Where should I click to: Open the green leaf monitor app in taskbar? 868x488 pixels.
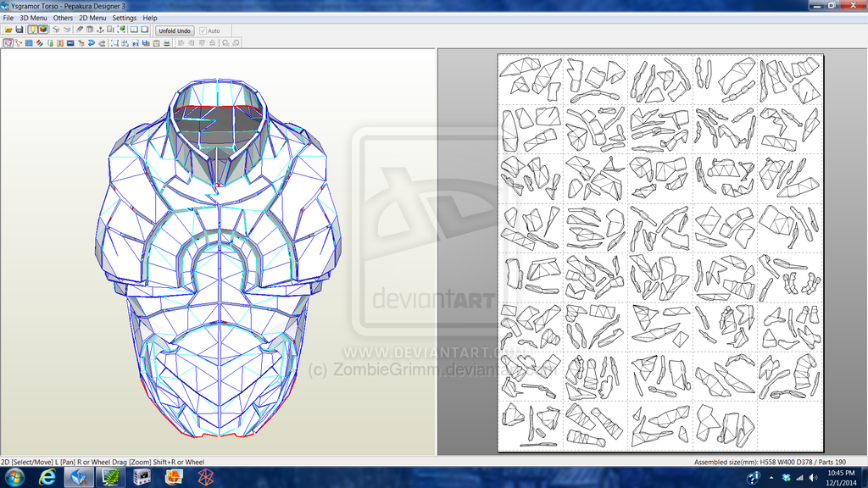(x=110, y=477)
